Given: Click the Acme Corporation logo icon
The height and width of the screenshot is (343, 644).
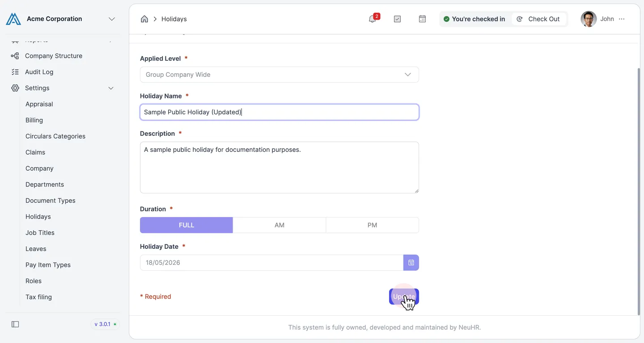Looking at the screenshot, I should 13,19.
